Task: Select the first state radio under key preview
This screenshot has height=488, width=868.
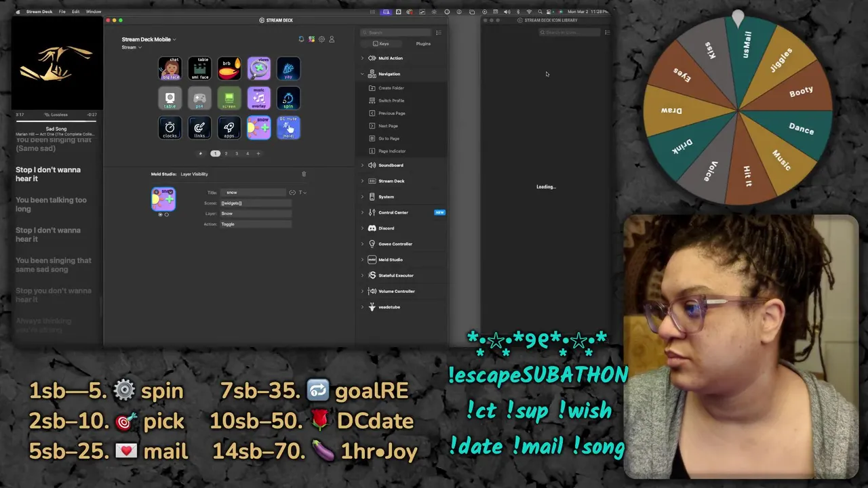Action: click(160, 215)
